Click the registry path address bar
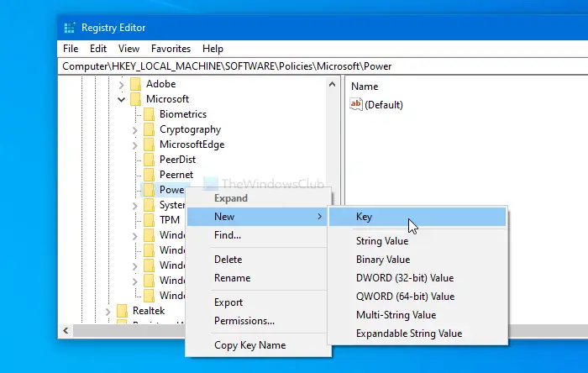The image size is (588, 373). click(323, 66)
